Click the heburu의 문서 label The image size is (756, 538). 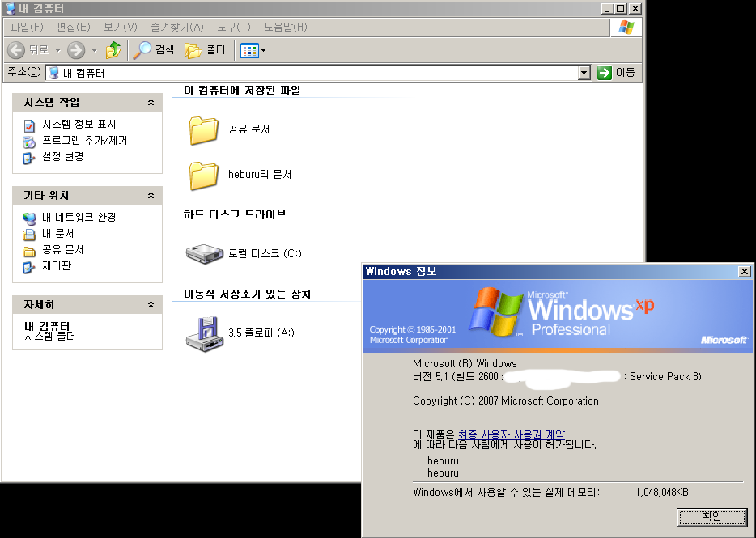pos(260,175)
